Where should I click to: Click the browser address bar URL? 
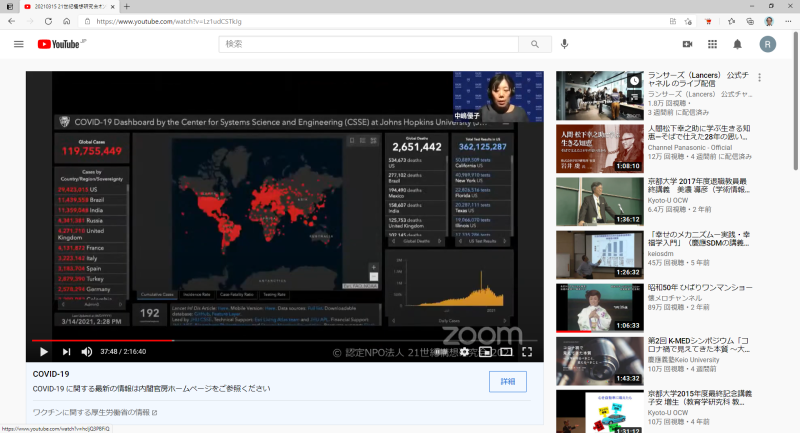coord(169,21)
